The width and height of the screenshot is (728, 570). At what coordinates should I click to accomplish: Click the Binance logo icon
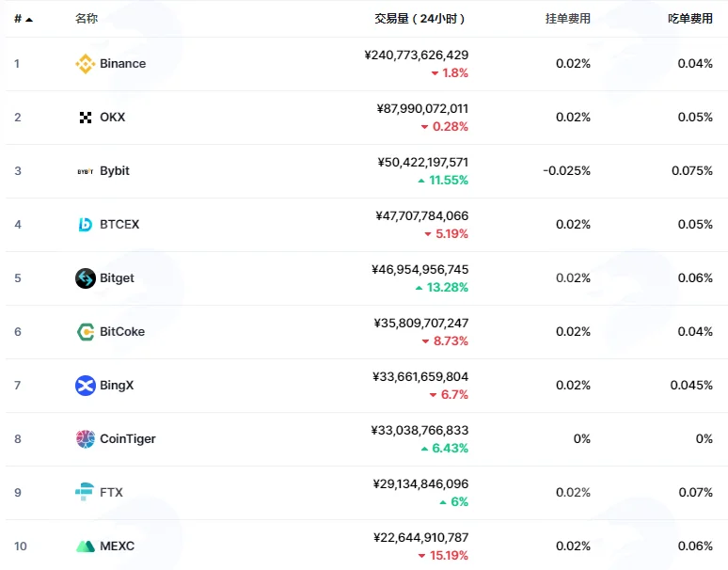tap(86, 64)
